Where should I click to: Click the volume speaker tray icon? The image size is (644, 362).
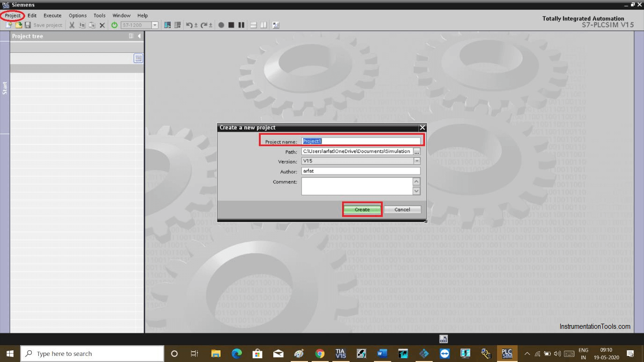[557, 354]
